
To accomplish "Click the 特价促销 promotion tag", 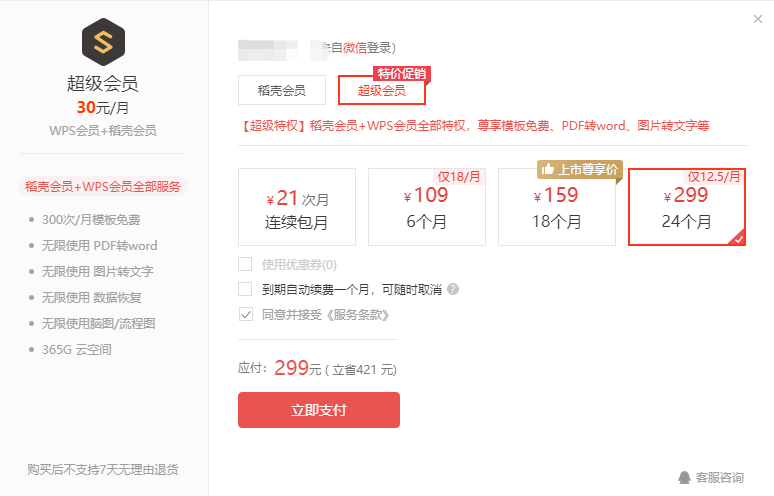I will (x=402, y=74).
